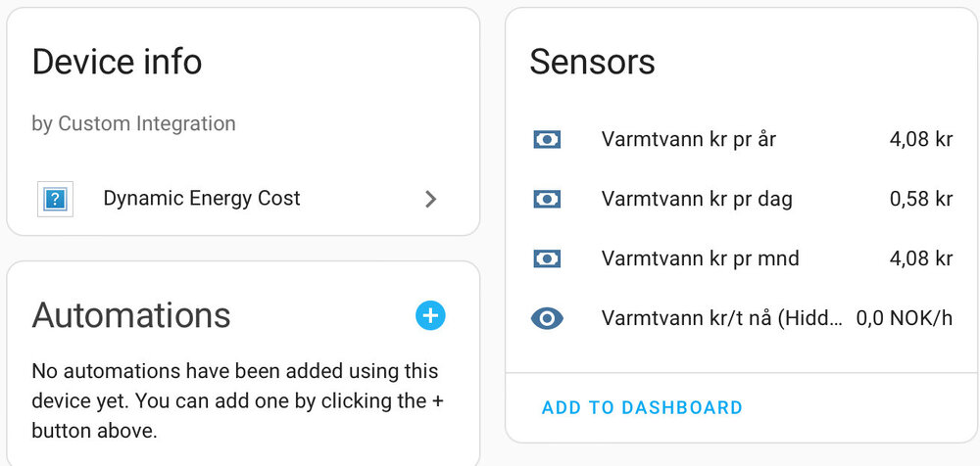
Task: Click the 0,0 NOK/h sensor value
Action: pos(905,318)
